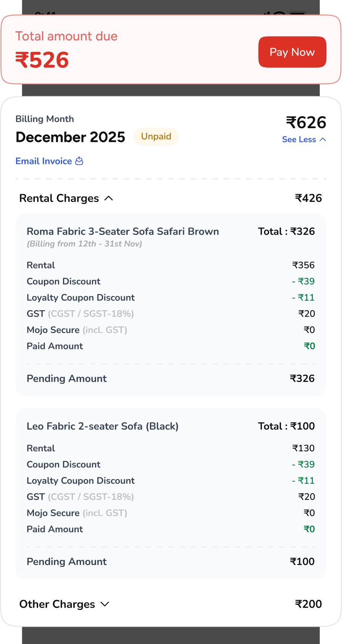The width and height of the screenshot is (342, 644).
Task: Click the December 2025 billing month heading
Action: pyautogui.click(x=70, y=137)
